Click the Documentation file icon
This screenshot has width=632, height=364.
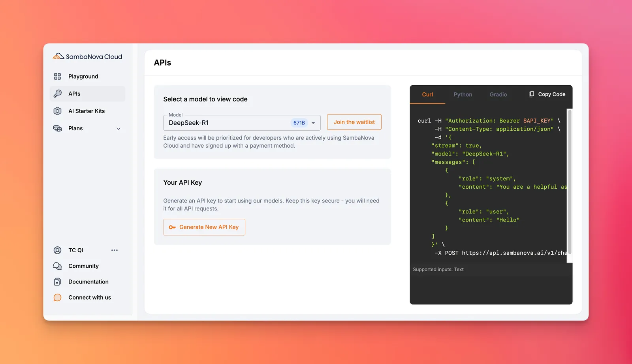[x=57, y=282]
